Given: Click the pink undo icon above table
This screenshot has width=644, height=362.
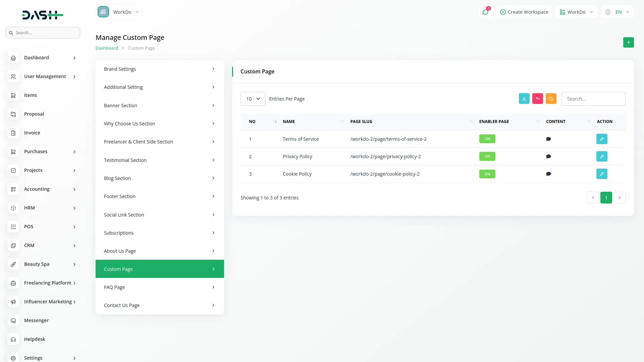Looking at the screenshot, I should [537, 99].
